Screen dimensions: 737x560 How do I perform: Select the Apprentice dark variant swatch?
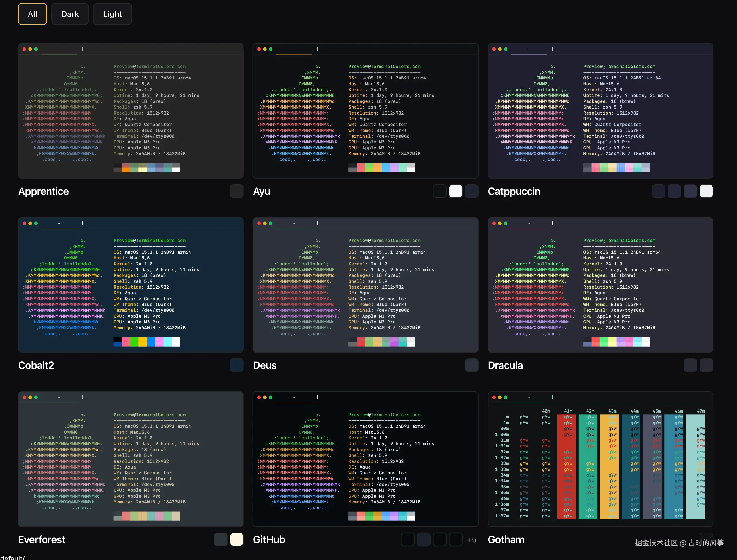tap(236, 191)
